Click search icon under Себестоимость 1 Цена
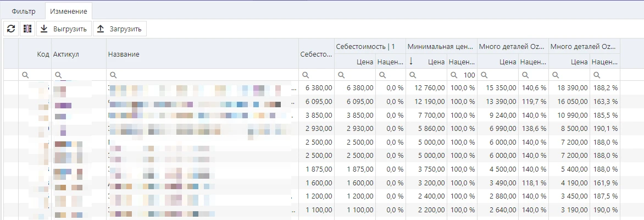The image size is (644, 220). 341,75
